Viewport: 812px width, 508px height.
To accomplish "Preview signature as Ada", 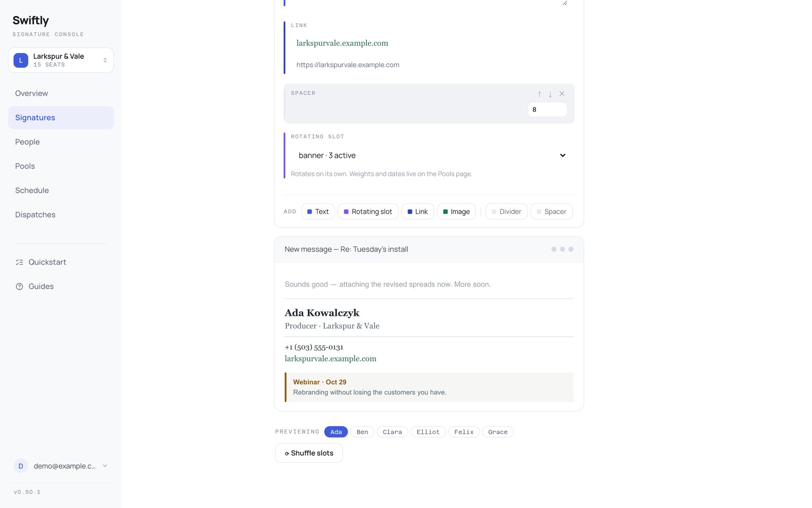I will [336, 432].
